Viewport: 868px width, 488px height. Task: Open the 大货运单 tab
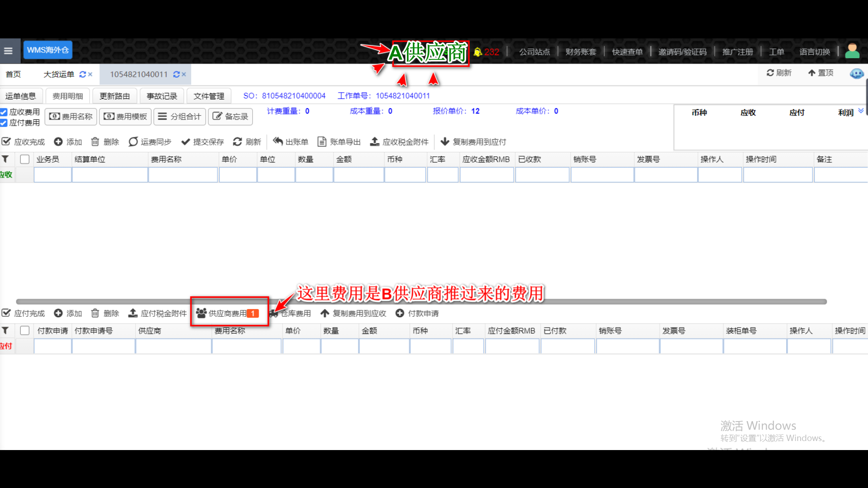[59, 75]
